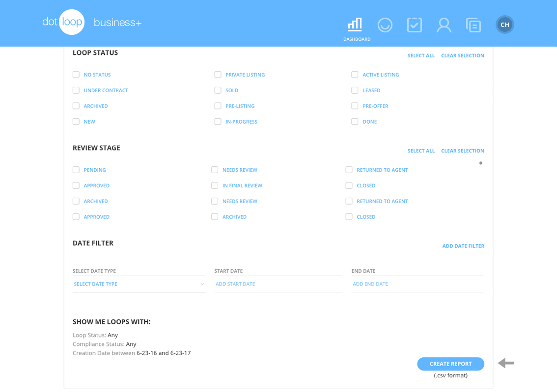The width and height of the screenshot is (557, 392).
Task: Click the gray arrow pointing at Create Report
Action: pyautogui.click(x=506, y=363)
